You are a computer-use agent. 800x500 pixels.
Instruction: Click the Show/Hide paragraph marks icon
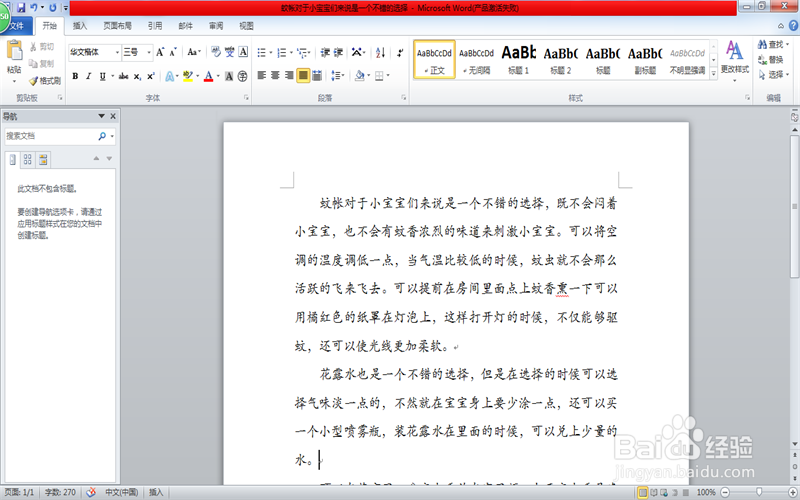(400, 52)
